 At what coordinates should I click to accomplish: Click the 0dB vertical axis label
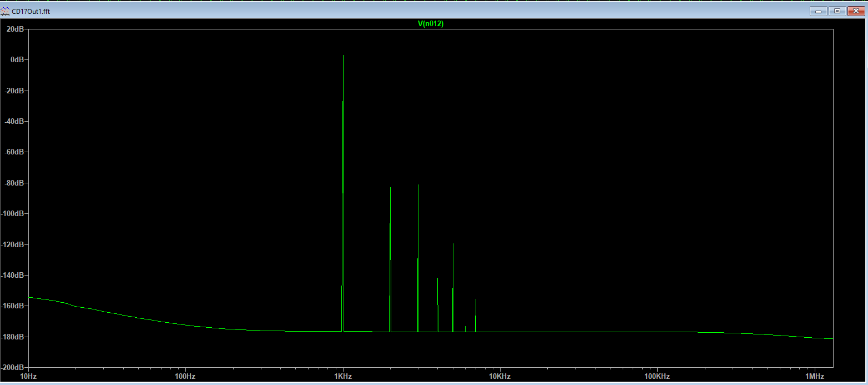pos(17,59)
